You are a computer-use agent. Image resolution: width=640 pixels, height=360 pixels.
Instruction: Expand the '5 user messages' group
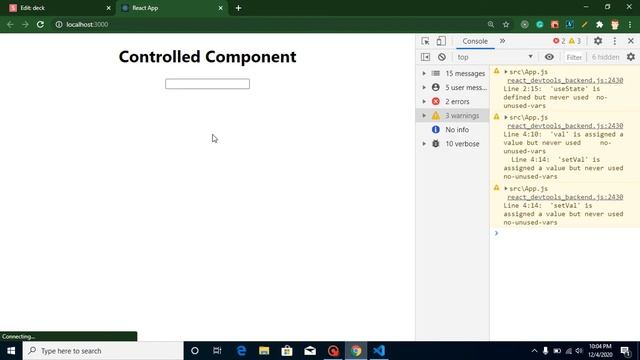(424, 87)
